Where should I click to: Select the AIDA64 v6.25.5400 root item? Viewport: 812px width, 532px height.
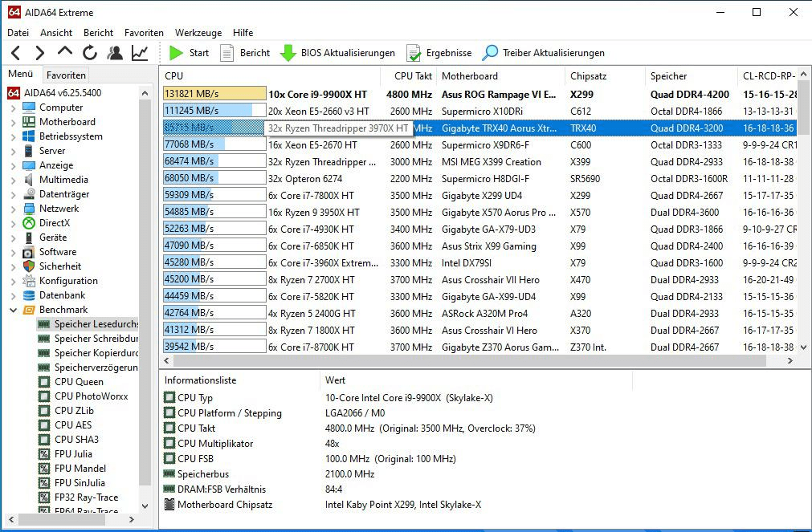click(x=55, y=93)
